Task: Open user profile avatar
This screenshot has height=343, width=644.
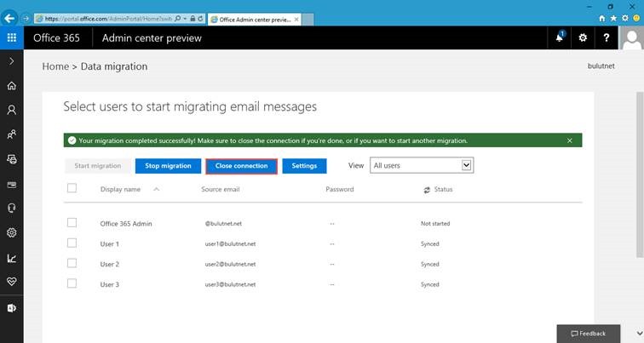Action: point(632,37)
